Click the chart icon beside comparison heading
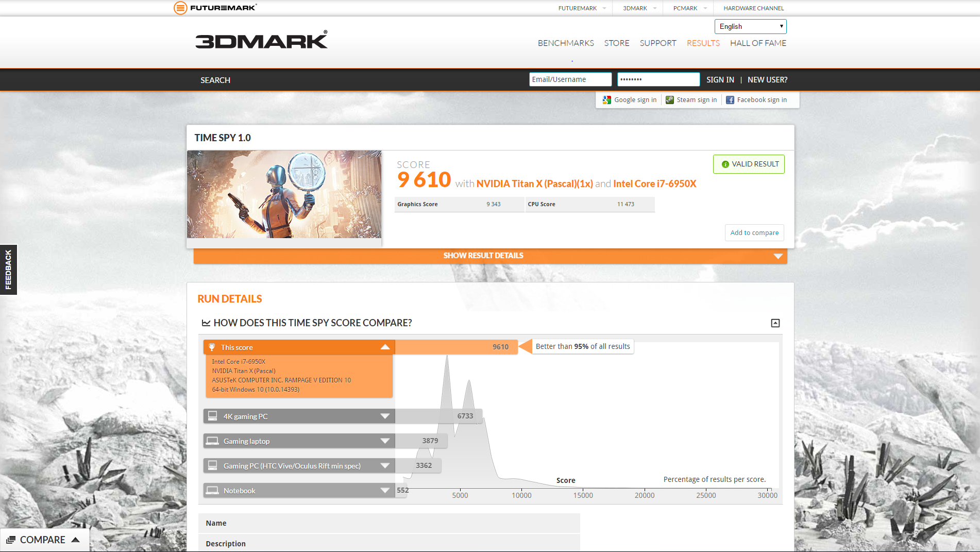Screen dimensions: 980x552 coord(206,323)
